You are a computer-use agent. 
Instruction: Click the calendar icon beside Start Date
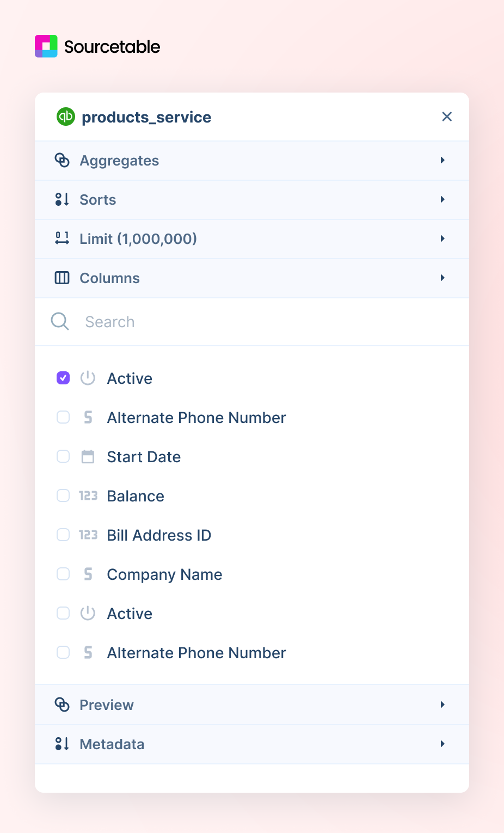pos(88,456)
